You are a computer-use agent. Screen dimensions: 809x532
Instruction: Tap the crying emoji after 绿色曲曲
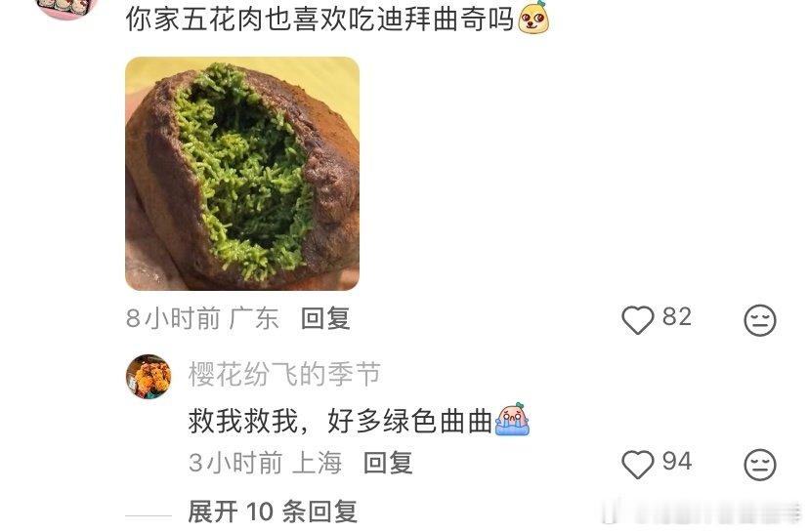(512, 419)
